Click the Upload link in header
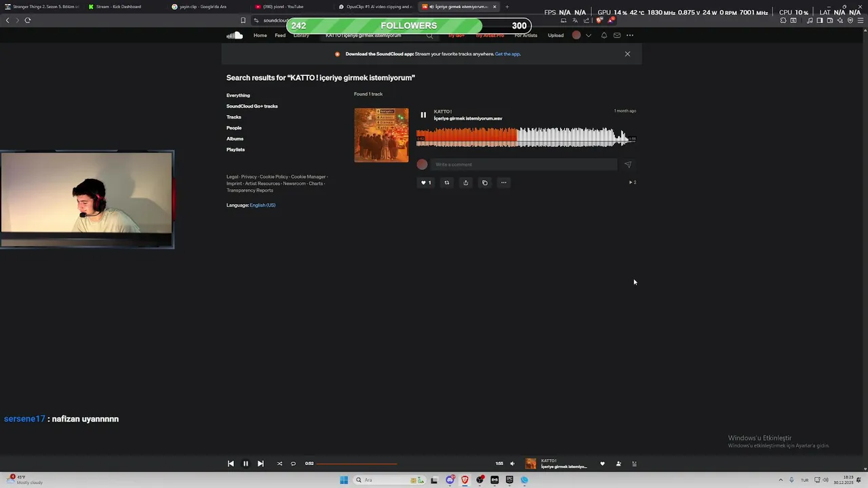Image resolution: width=868 pixels, height=488 pixels. point(555,35)
